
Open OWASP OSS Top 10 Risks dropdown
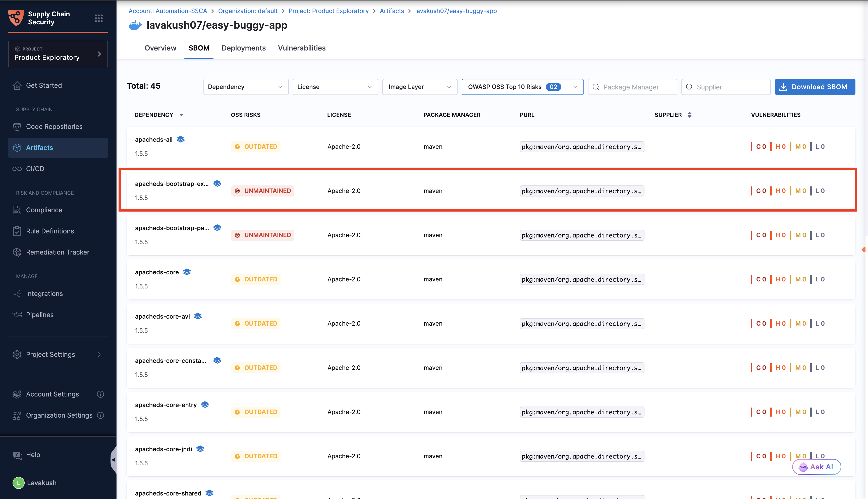point(522,87)
